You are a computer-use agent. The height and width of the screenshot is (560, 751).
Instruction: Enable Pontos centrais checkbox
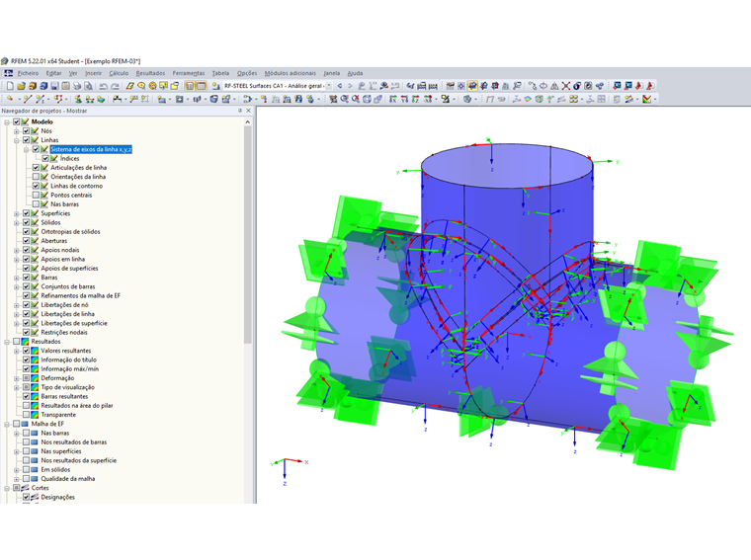point(36,195)
